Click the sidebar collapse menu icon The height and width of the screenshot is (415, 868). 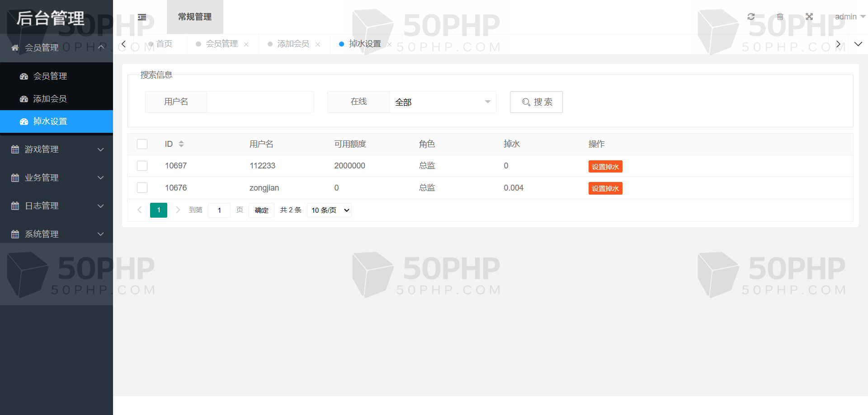tap(142, 17)
